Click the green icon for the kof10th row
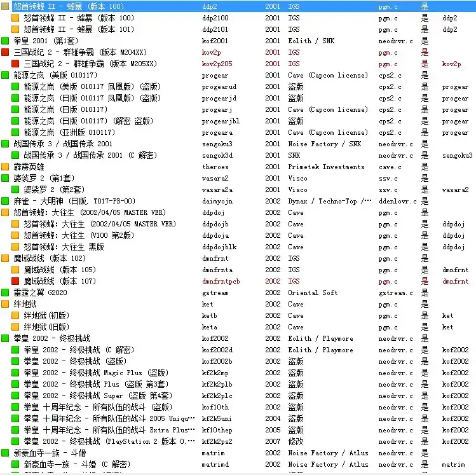The image size is (476, 475). [15, 407]
